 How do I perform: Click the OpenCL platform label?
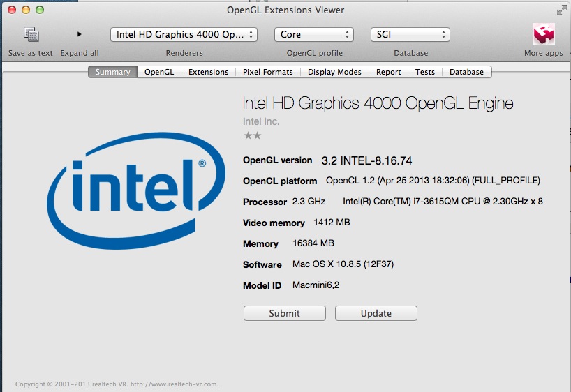(x=280, y=181)
